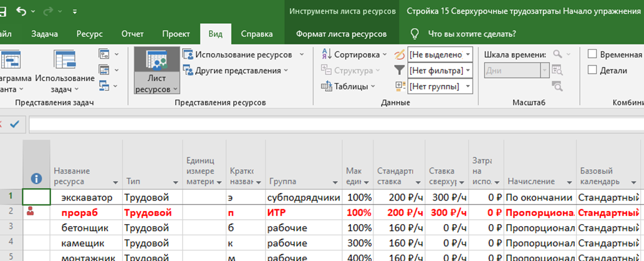Open Формат листа ресурсов tab
Screen dimensions: 644x261
(341, 34)
